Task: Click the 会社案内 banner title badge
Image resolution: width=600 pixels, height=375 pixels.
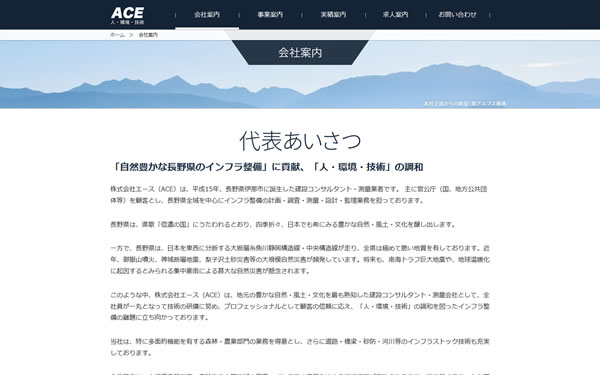Action: click(x=300, y=52)
